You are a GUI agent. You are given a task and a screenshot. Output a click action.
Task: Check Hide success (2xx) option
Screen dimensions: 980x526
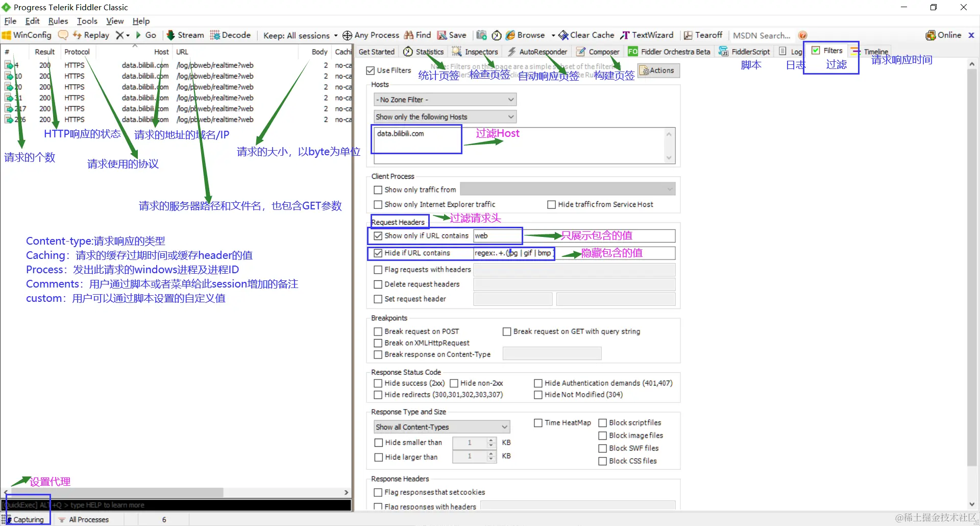coord(378,384)
